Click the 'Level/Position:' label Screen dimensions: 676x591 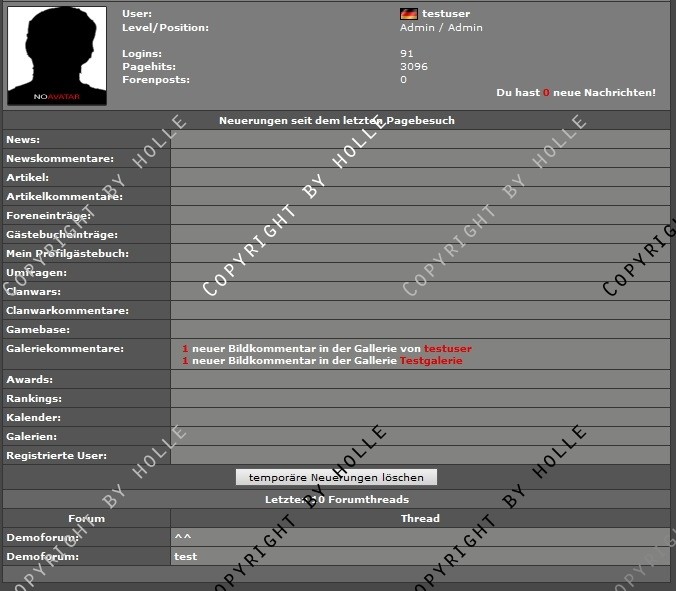[166, 28]
